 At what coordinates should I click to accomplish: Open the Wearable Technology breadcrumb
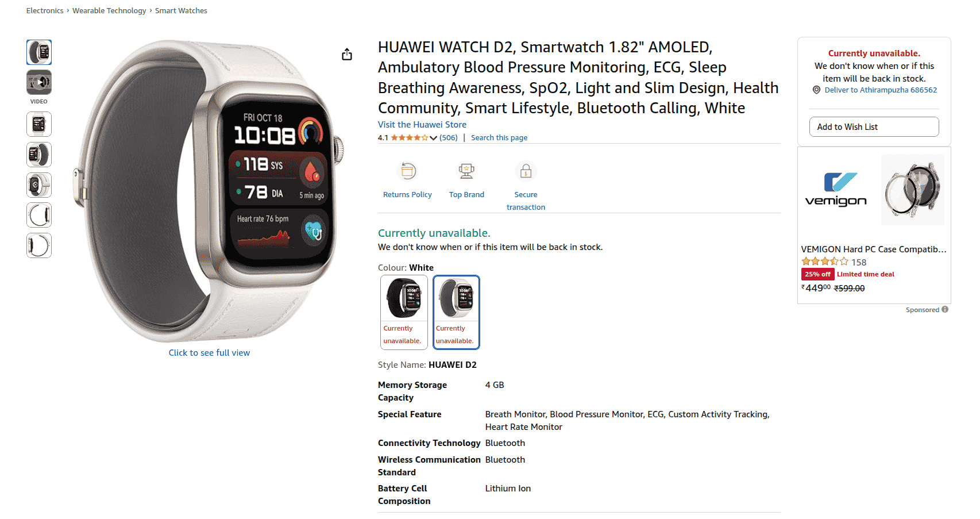coord(109,10)
